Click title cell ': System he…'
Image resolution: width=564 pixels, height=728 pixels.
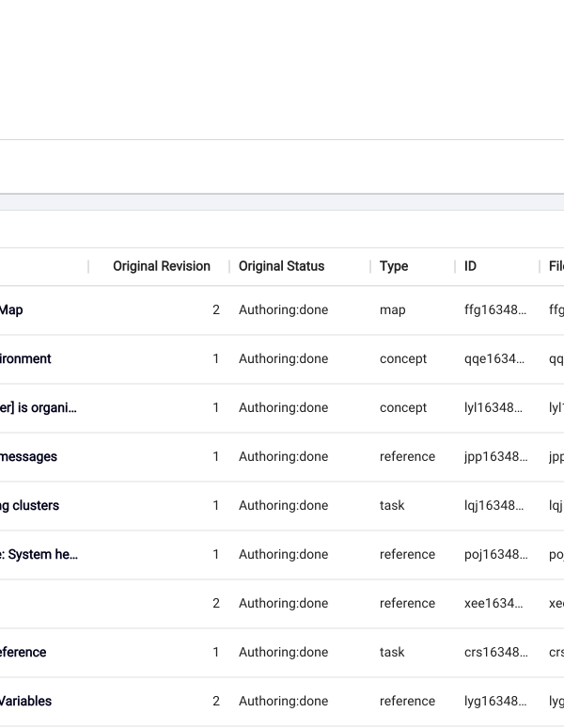[x=39, y=554]
